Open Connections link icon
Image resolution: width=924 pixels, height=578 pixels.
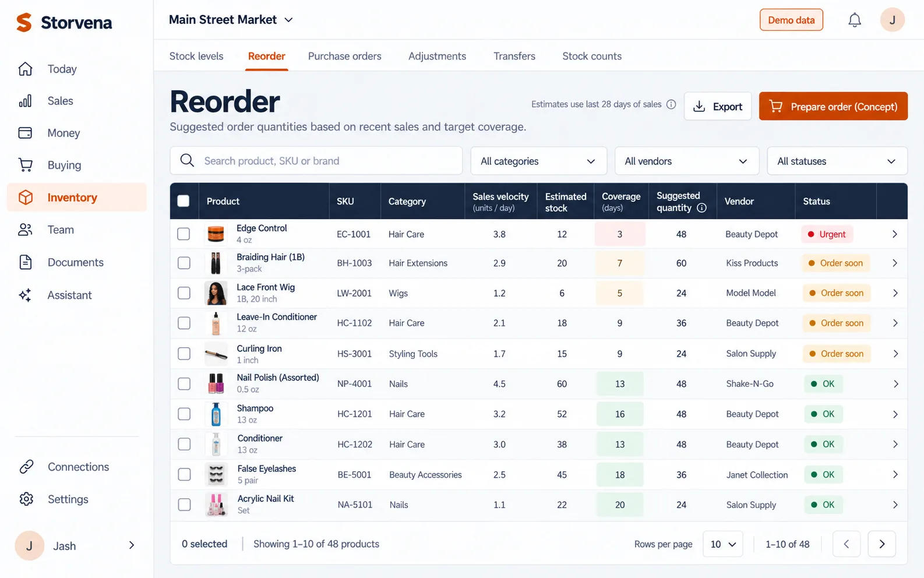click(x=26, y=467)
